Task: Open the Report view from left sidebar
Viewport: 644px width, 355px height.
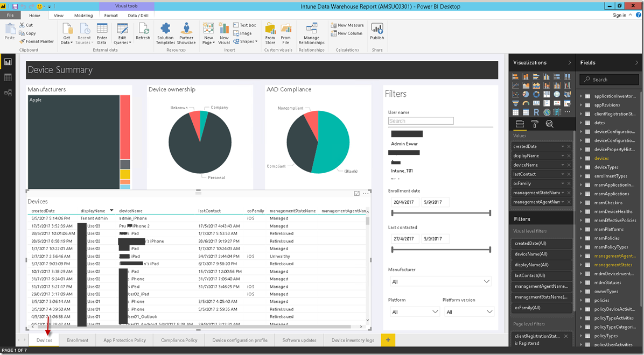Action: [8, 62]
